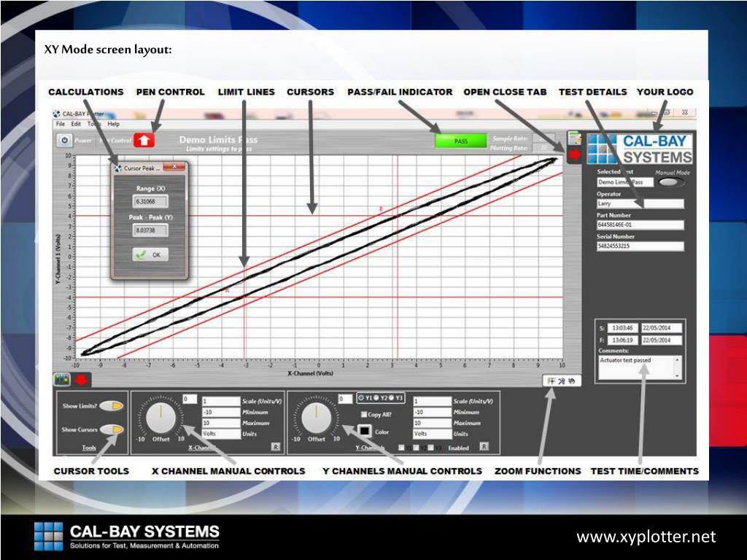Click the www.xyplotter.net link
The height and width of the screenshot is (560, 747).
646,537
